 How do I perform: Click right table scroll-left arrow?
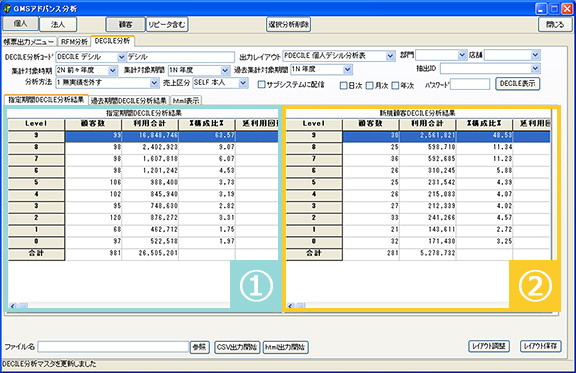[x=291, y=306]
